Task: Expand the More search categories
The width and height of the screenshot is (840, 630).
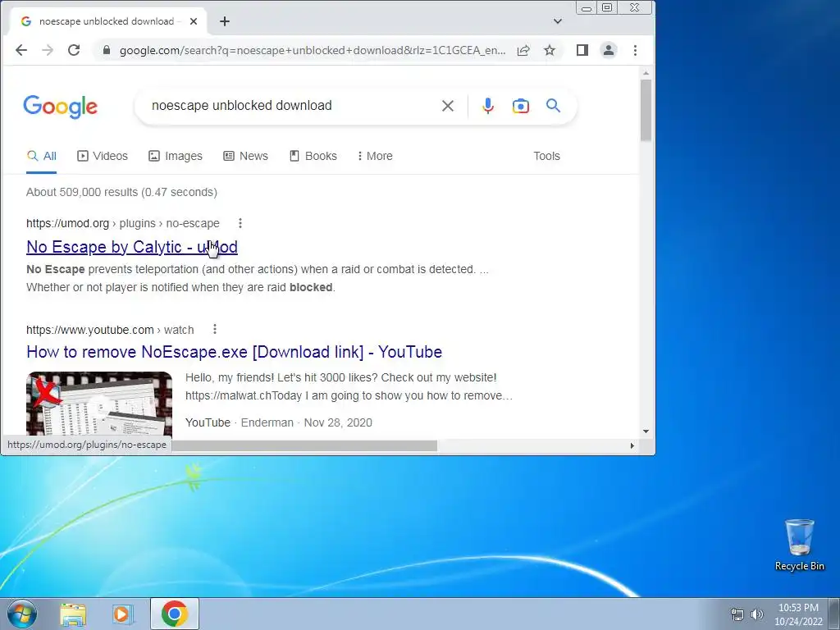Action: coord(375,156)
